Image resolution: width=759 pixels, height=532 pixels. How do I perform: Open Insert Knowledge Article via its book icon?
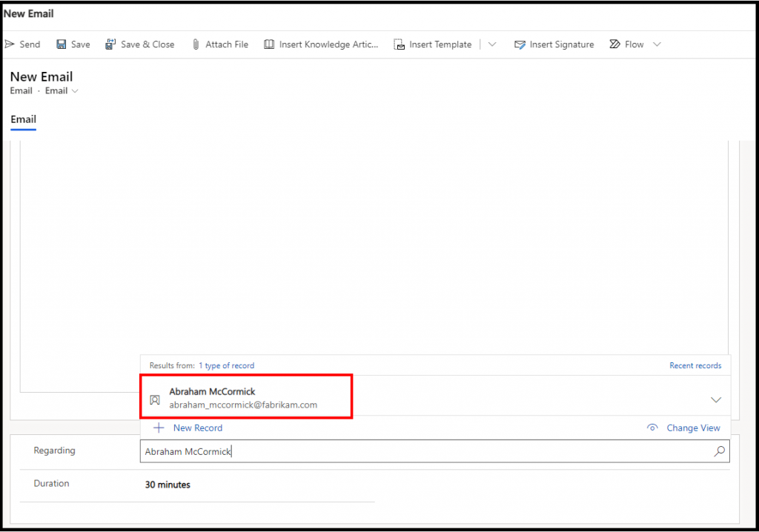point(268,44)
